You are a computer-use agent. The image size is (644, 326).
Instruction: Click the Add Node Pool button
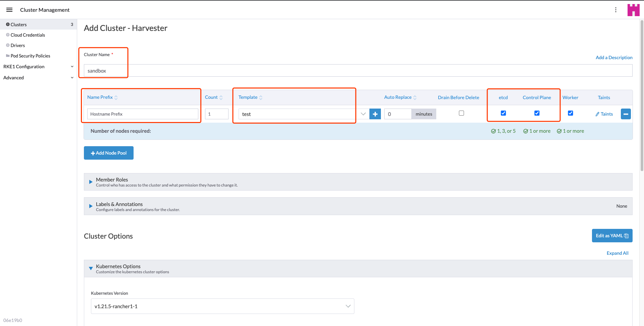(x=108, y=153)
